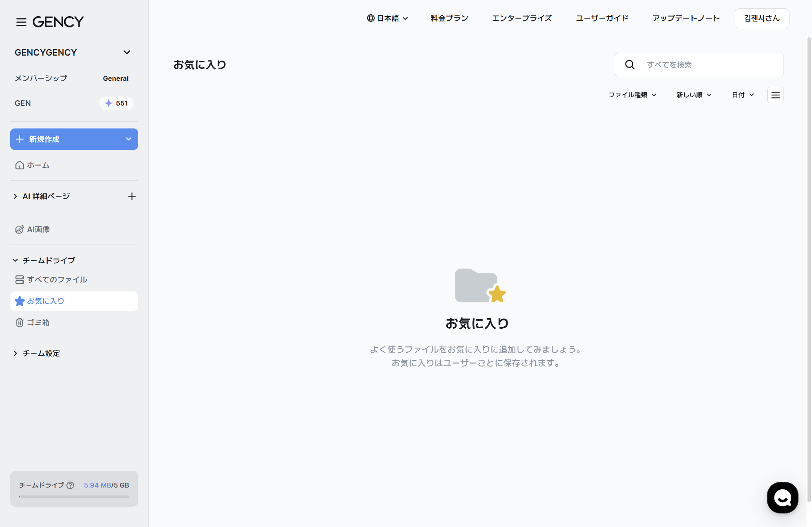This screenshot has height=527, width=812.
Task: Open エンタープライズ link
Action: click(522, 18)
